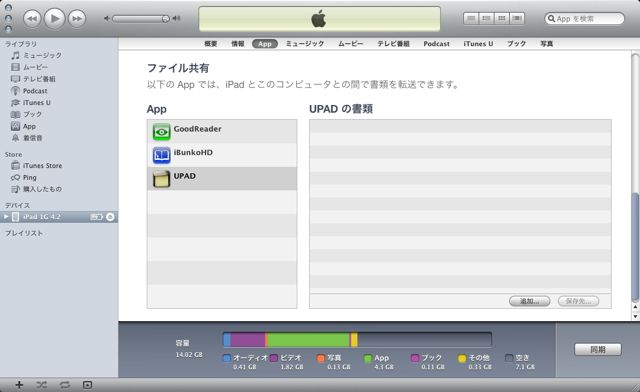Screen dimensions: 640x392
Task: Click the search magnifier icon
Action: coord(551,19)
